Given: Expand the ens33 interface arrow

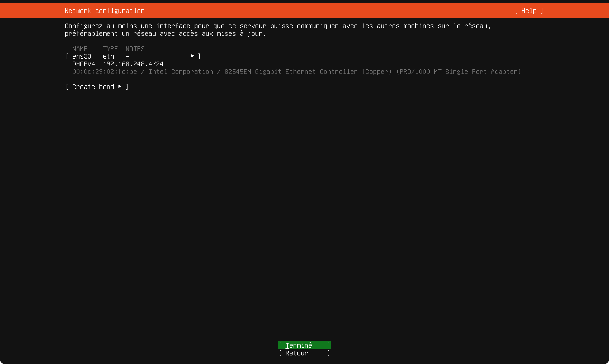Looking at the screenshot, I should coord(192,56).
